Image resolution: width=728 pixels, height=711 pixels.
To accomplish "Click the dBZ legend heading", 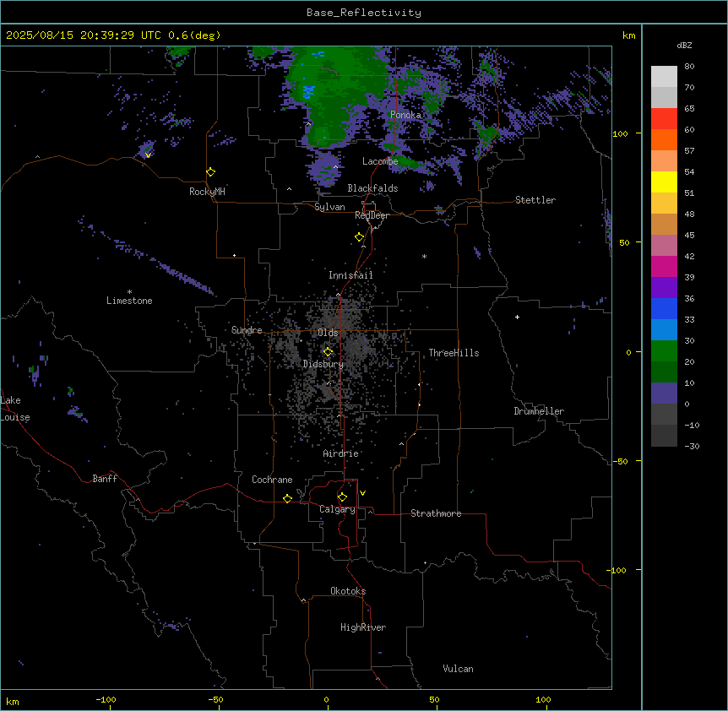I will (684, 45).
